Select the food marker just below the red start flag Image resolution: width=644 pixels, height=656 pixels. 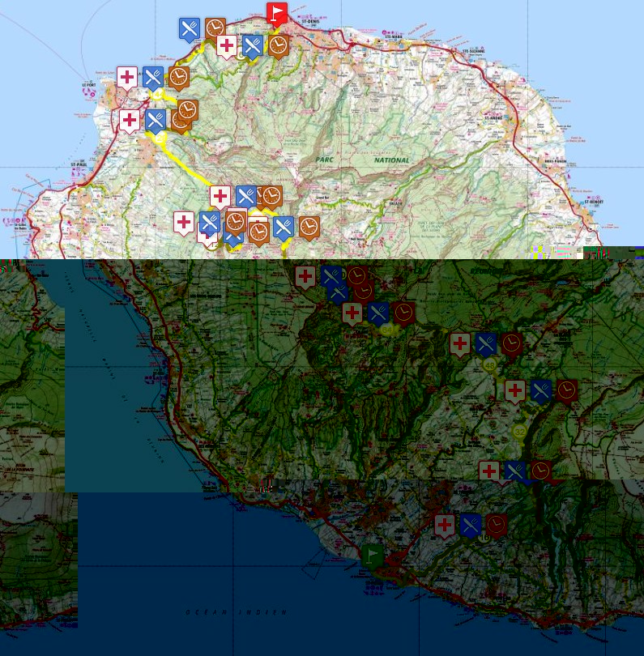pyautogui.click(x=253, y=46)
